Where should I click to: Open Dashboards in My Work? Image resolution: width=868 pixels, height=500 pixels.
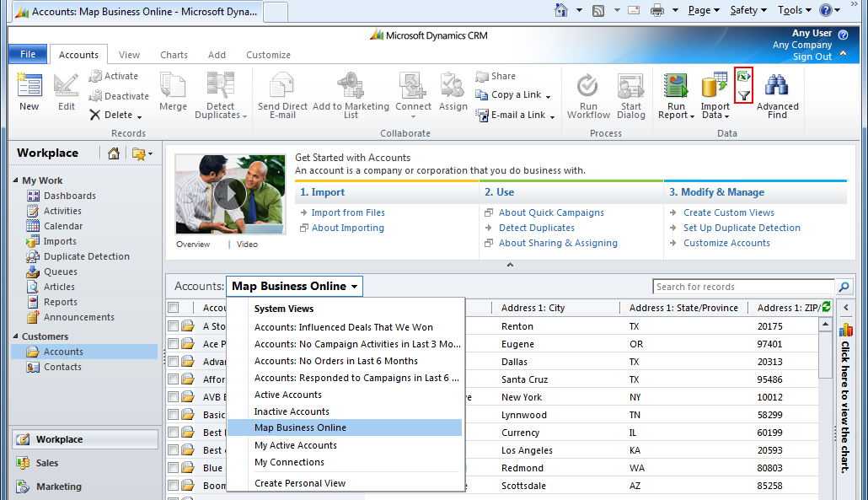point(70,196)
